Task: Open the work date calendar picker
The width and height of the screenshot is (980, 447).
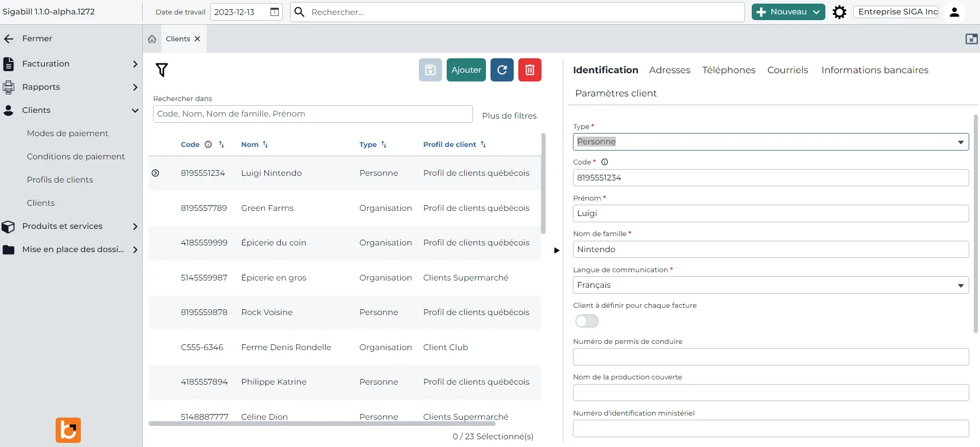Action: coord(275,12)
